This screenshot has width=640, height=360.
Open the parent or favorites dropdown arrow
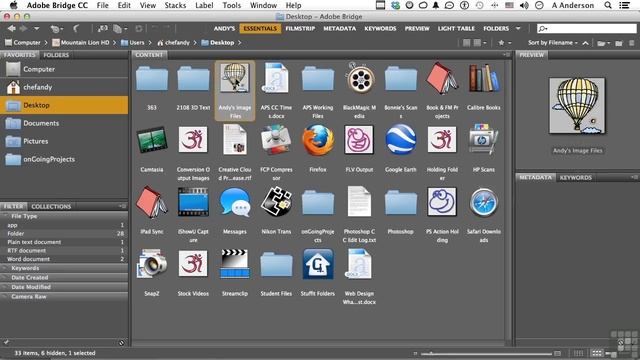pos(36,29)
